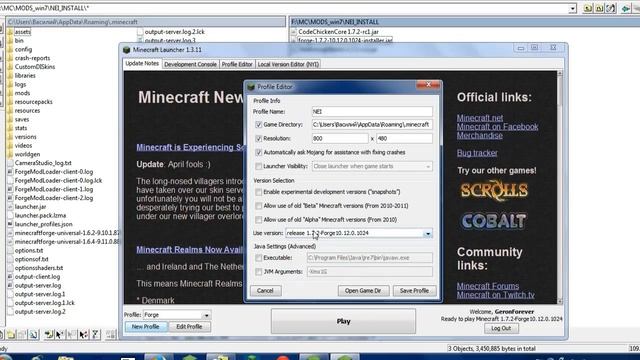Image resolution: width=640 pixels, height=360 pixels.
Task: Click the file icon beside CodeChickenCore jar
Action: (293, 31)
